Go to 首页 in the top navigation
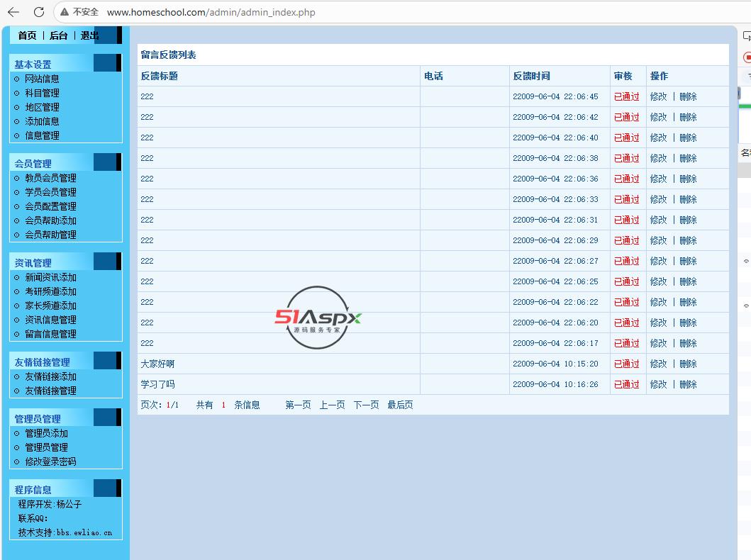The width and height of the screenshot is (751, 560). coord(27,35)
